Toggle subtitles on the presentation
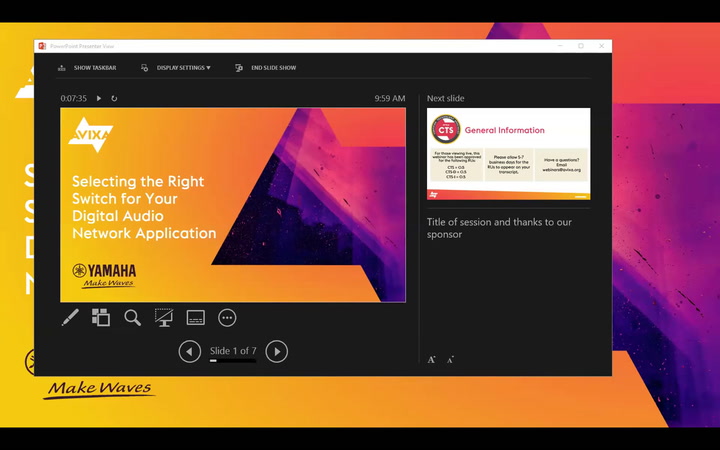This screenshot has height=450, width=720. pyautogui.click(x=196, y=318)
